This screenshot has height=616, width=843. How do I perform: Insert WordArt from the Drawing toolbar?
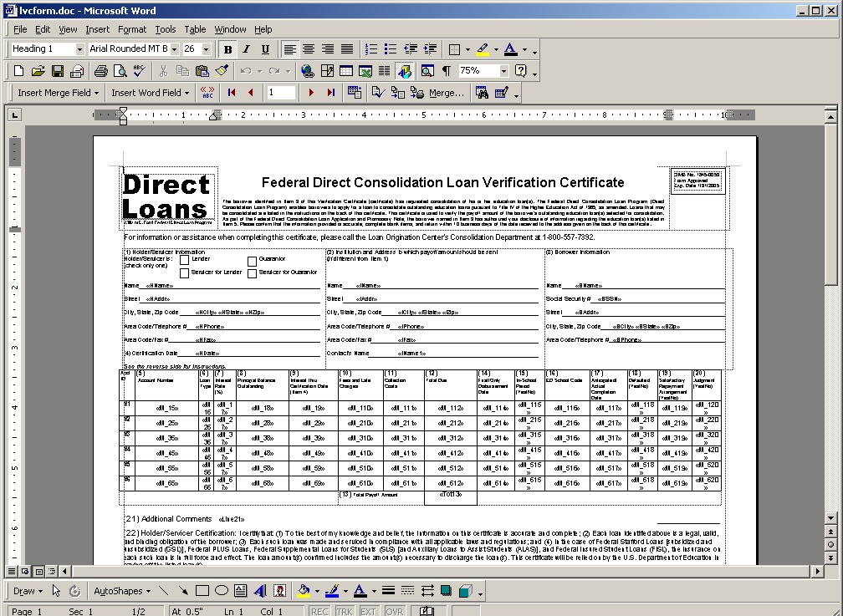point(260,591)
